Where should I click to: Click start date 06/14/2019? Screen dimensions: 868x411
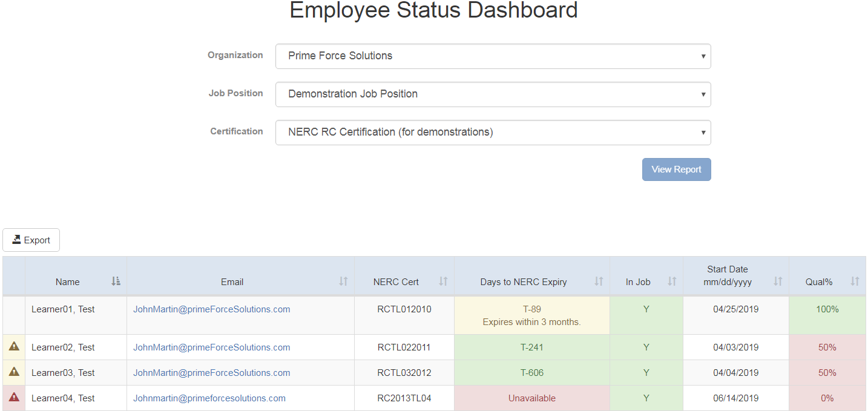pos(736,398)
